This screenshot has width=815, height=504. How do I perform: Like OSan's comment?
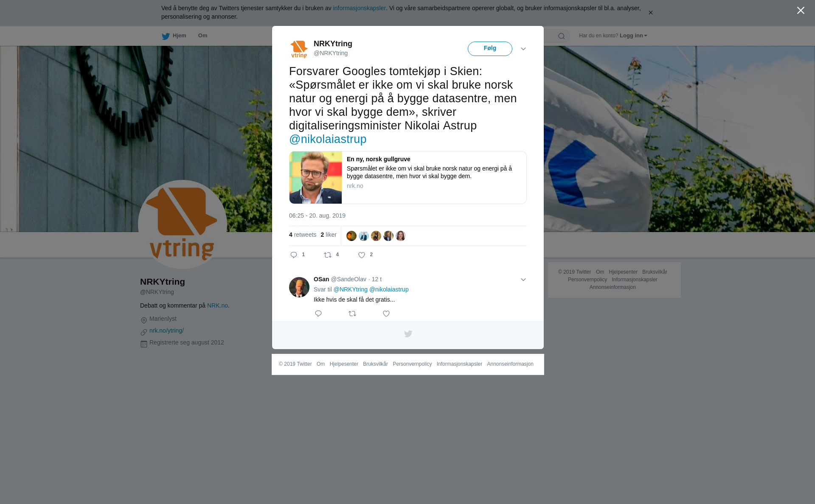pyautogui.click(x=386, y=314)
